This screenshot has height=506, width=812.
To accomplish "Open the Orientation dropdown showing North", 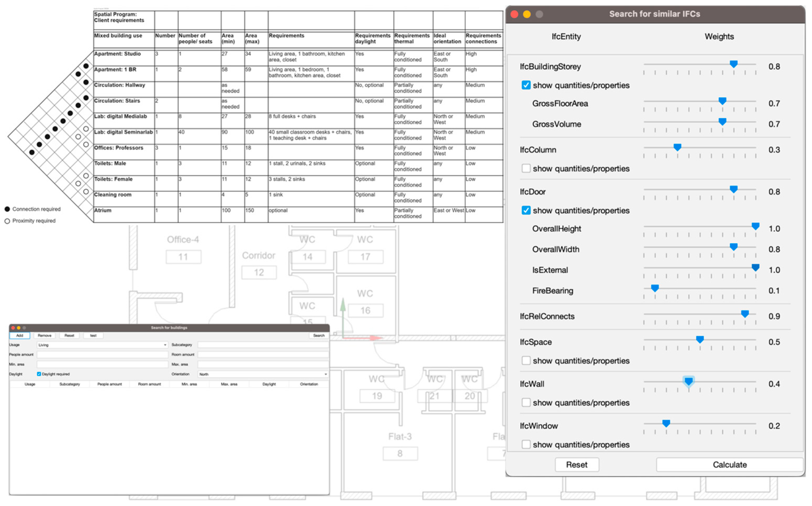I will [263, 374].
